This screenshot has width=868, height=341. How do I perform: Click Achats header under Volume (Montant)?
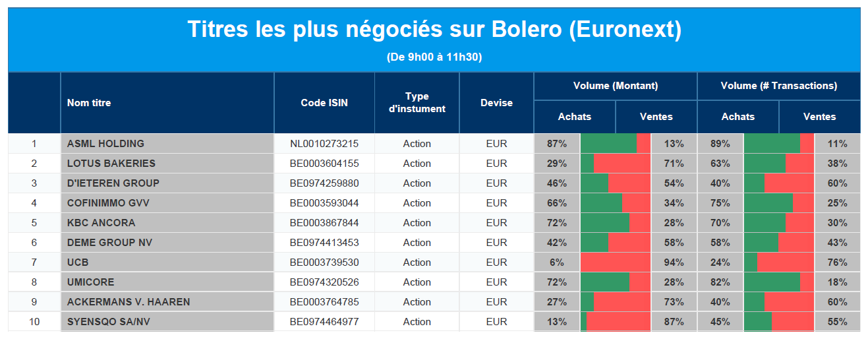[574, 117]
